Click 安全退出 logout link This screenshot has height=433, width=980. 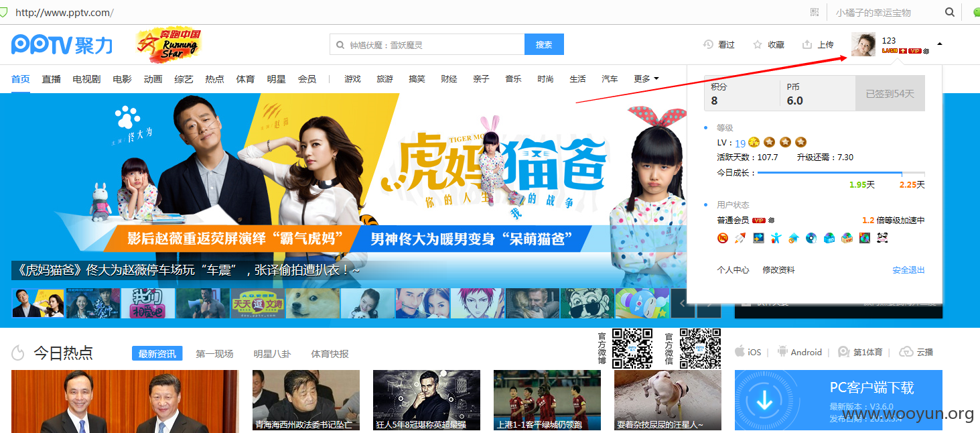pos(908,269)
